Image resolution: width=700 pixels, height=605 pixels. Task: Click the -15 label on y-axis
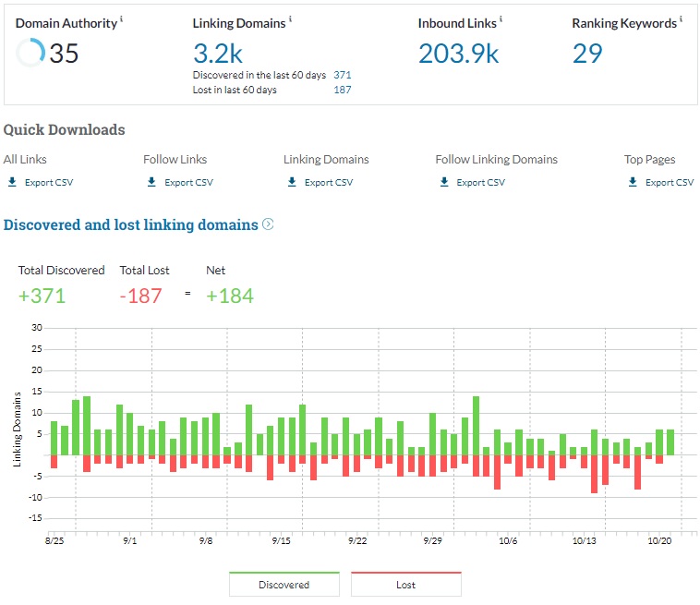coord(35,518)
